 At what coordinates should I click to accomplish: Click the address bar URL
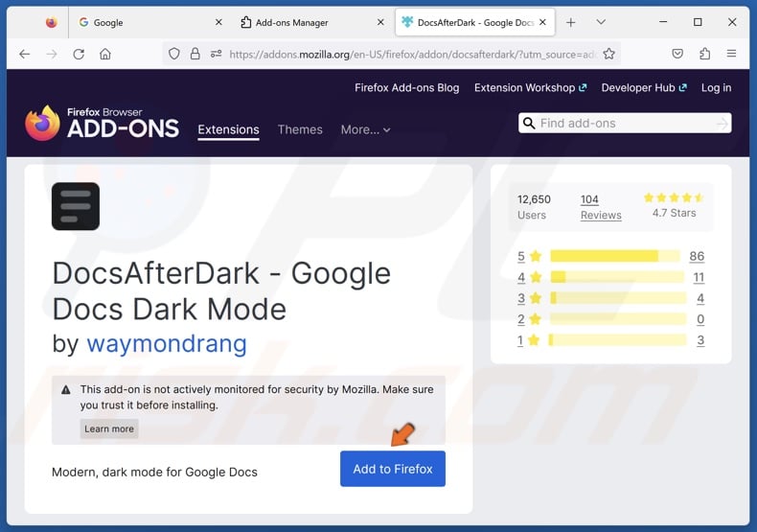412,54
